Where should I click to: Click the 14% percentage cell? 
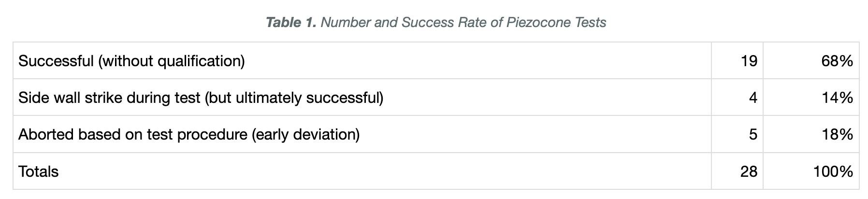point(811,98)
